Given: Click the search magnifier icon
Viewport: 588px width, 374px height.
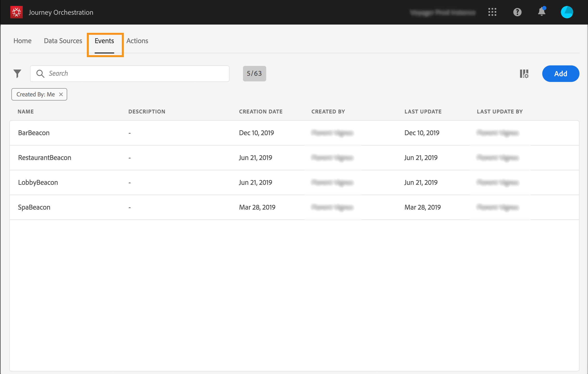Looking at the screenshot, I should (40, 74).
